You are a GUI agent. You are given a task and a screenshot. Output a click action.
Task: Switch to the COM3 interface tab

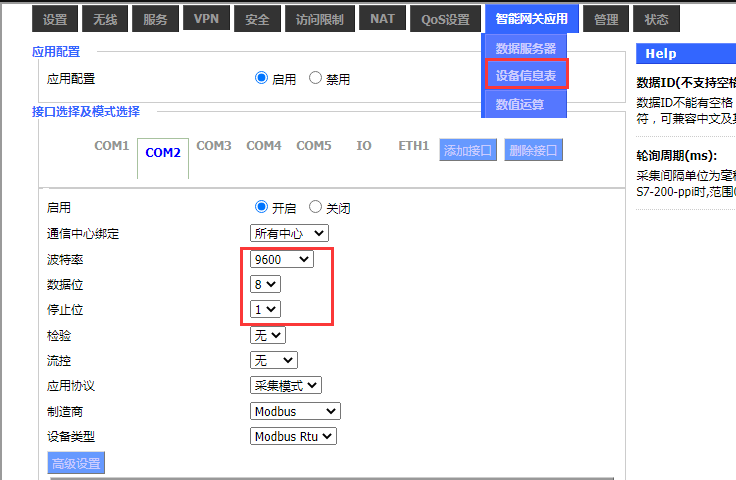214,146
